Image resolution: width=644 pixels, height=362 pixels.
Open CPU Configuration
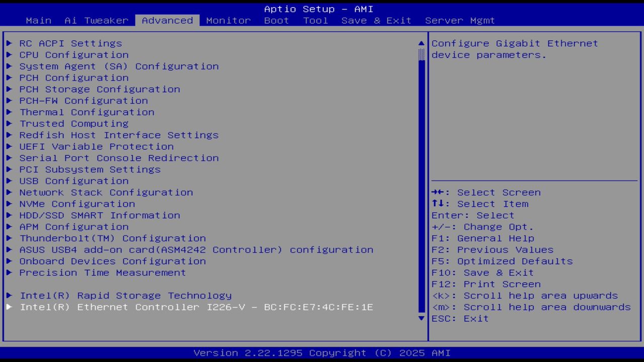tap(73, 55)
